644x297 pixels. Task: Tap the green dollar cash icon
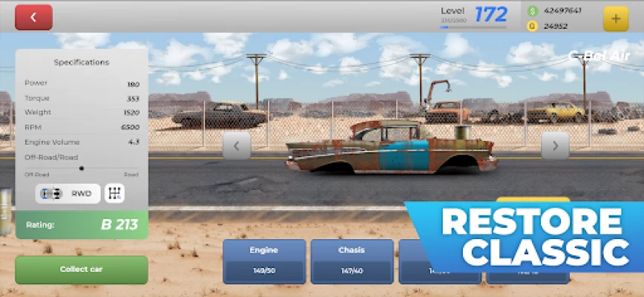pyautogui.click(x=532, y=10)
